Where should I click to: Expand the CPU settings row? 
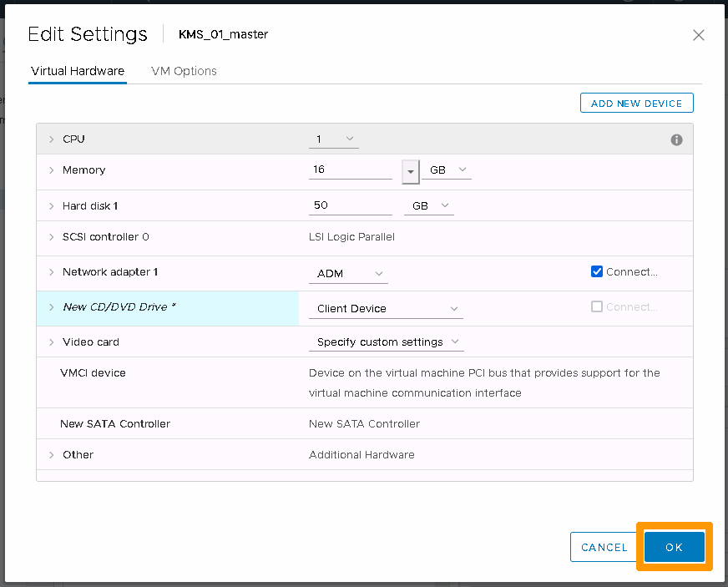(51, 139)
